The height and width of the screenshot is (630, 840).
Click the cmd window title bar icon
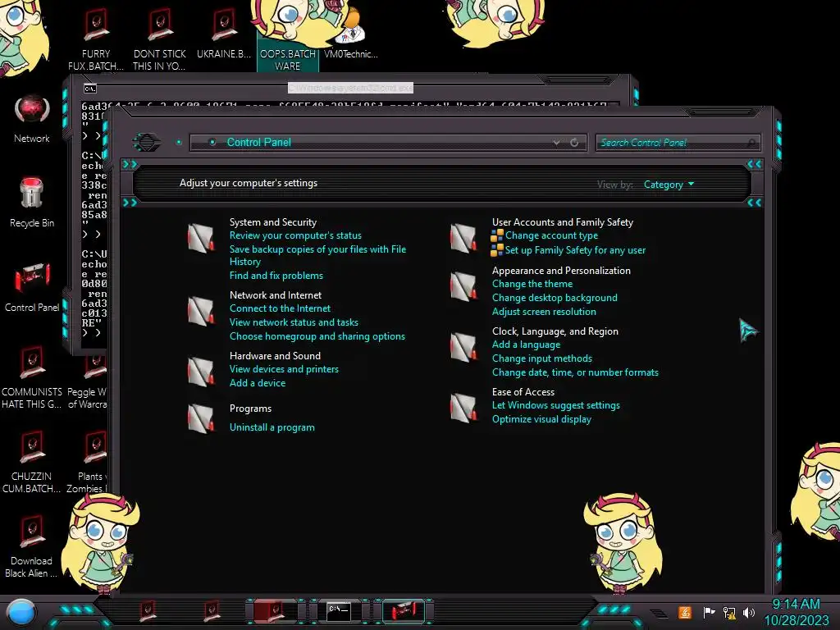[90, 89]
